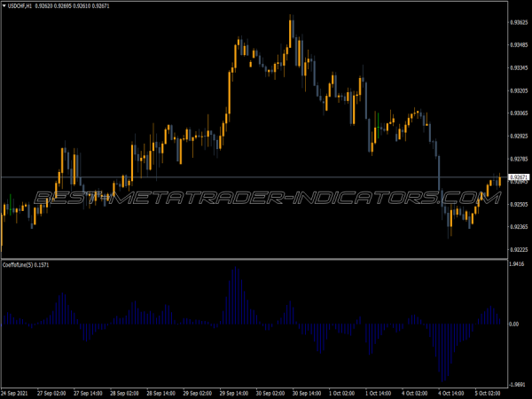Click the USDCHF,H1 symbol title
The image size is (532, 399).
tap(20, 6)
